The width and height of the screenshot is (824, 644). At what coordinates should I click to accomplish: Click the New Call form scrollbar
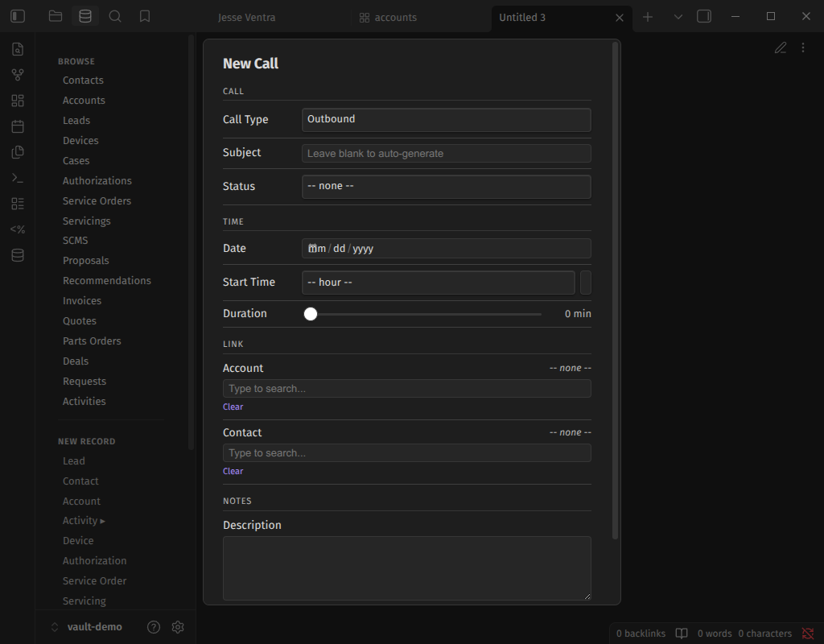pos(615,291)
